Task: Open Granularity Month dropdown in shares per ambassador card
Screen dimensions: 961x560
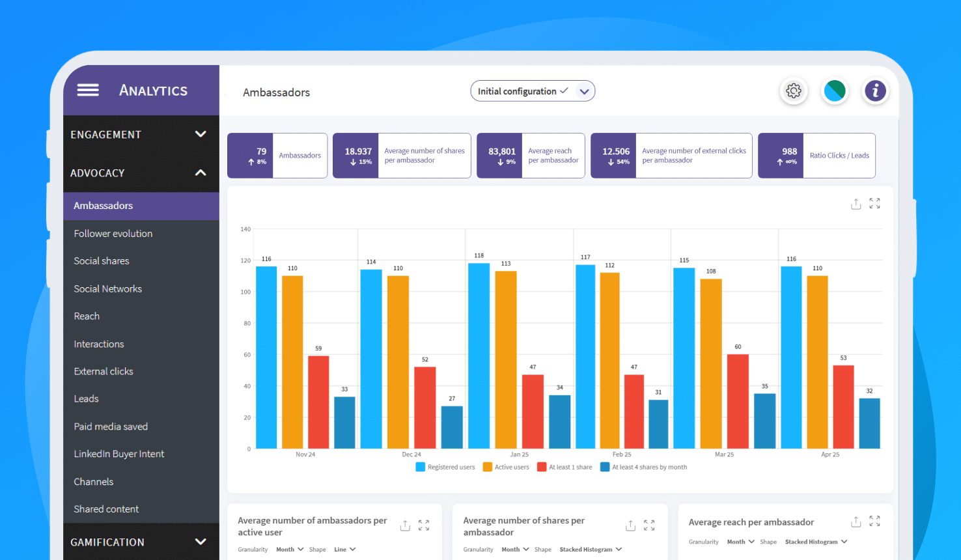Action: click(x=515, y=550)
